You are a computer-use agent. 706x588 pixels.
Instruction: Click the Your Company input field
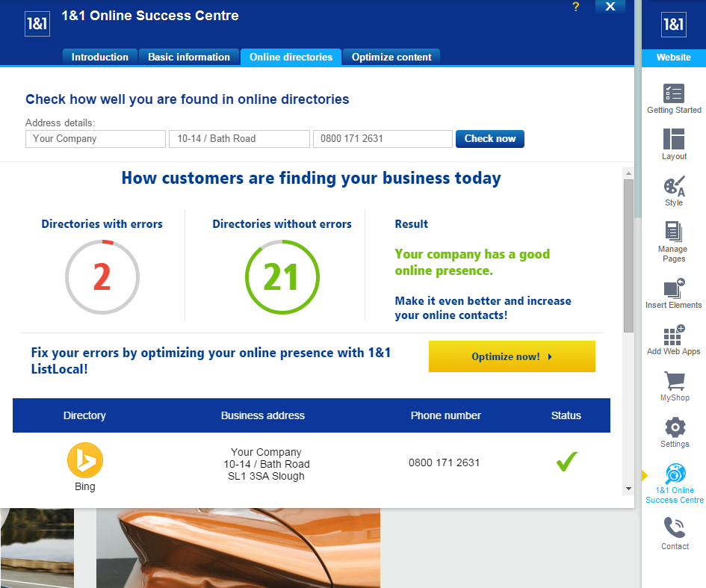[x=95, y=139]
